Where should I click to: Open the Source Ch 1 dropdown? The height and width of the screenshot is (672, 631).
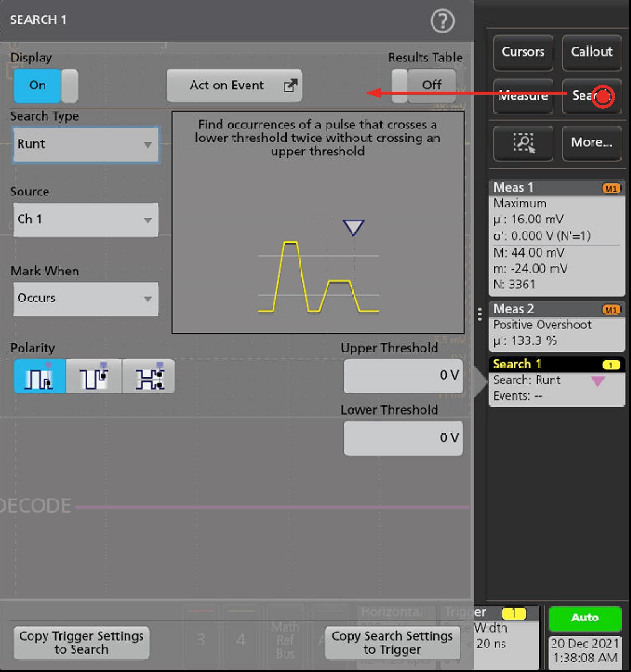coord(85,220)
